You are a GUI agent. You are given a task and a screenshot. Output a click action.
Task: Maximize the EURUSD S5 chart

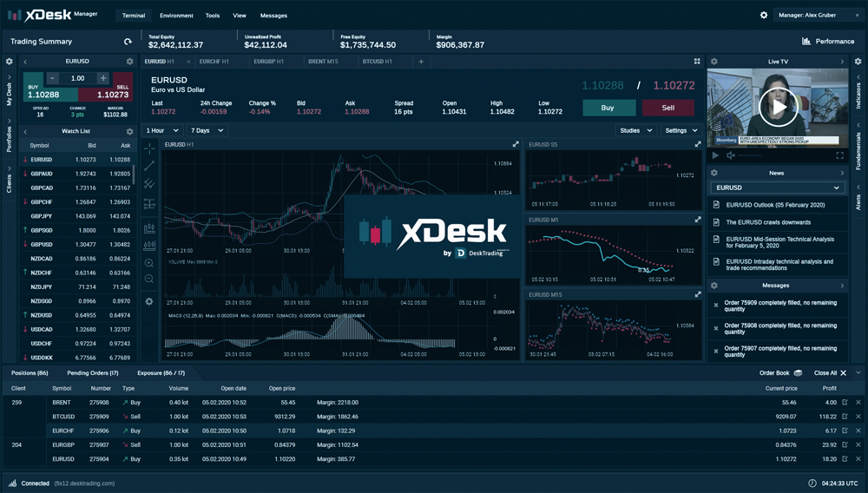pos(698,144)
